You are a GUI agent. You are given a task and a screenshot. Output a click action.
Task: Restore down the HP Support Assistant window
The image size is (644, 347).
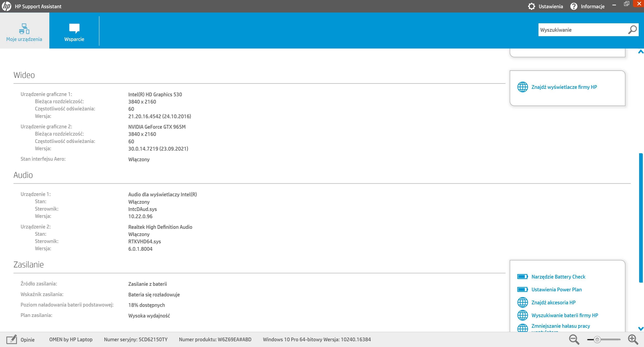click(626, 4)
